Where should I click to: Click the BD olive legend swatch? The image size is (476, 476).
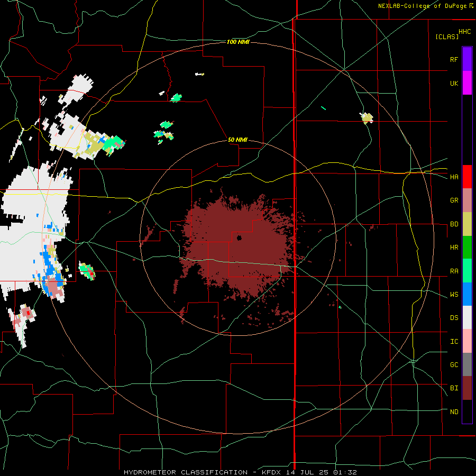click(x=467, y=224)
